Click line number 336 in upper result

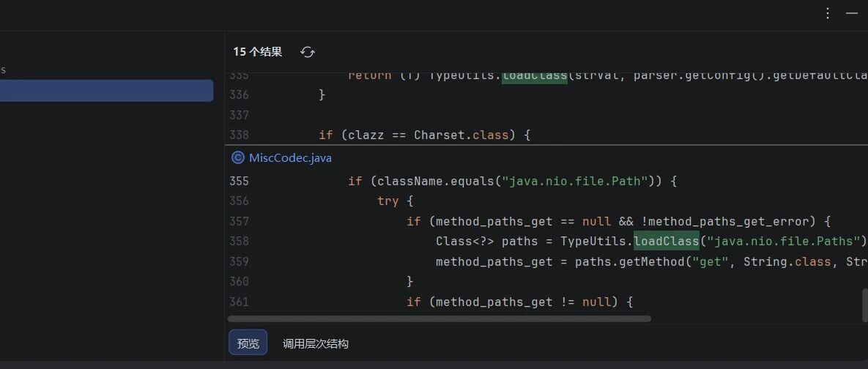(239, 94)
